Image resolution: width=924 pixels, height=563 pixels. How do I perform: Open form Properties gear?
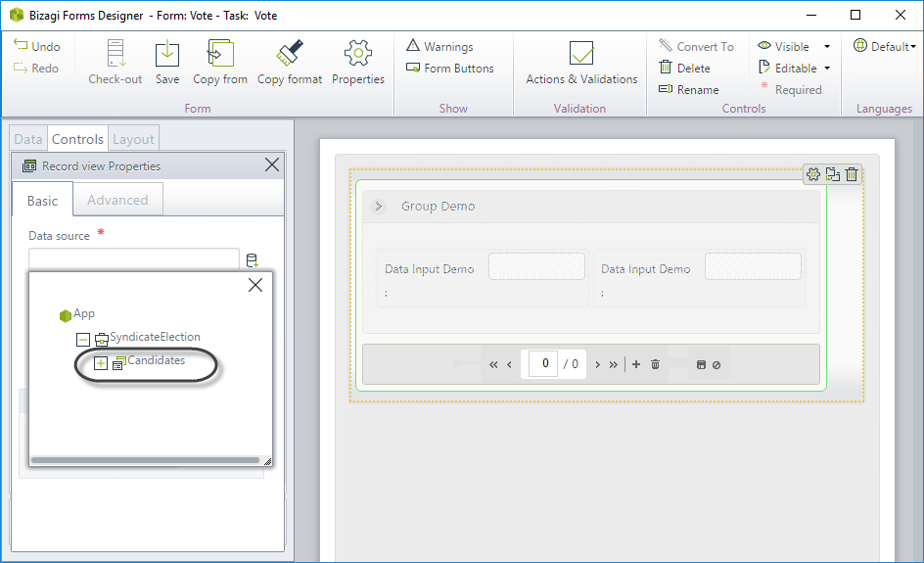point(358,62)
